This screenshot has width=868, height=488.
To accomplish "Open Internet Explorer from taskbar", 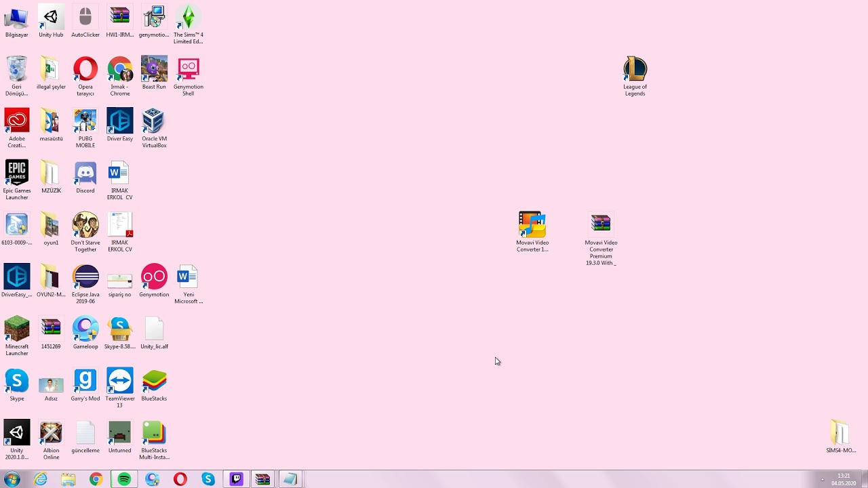I will click(41, 479).
